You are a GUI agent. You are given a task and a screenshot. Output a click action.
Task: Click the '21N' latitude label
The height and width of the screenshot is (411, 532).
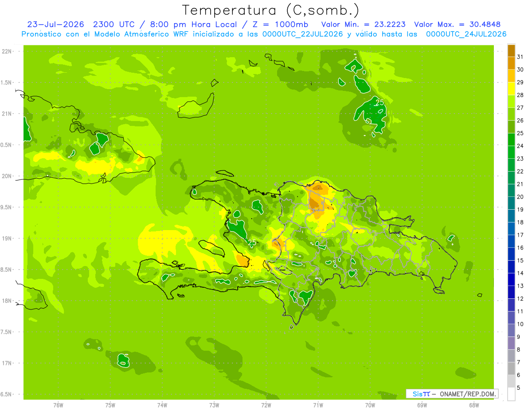point(7,114)
